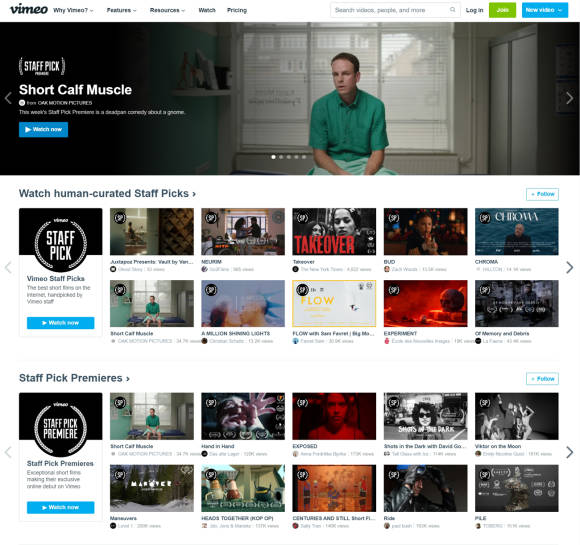Show previous Staff Picks videos
The height and width of the screenshot is (545, 580).
tap(8, 268)
